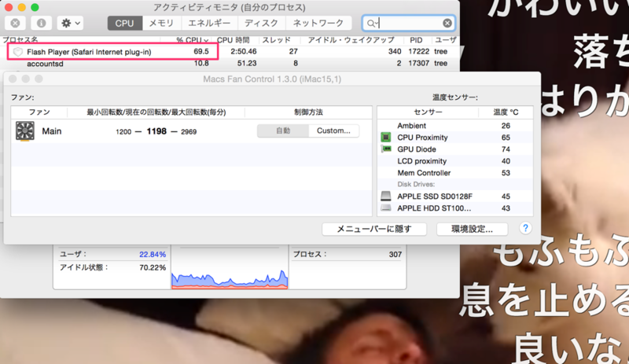
Task: Select the APPLE SSD SD0128F row
Action: pyautogui.click(x=455, y=197)
